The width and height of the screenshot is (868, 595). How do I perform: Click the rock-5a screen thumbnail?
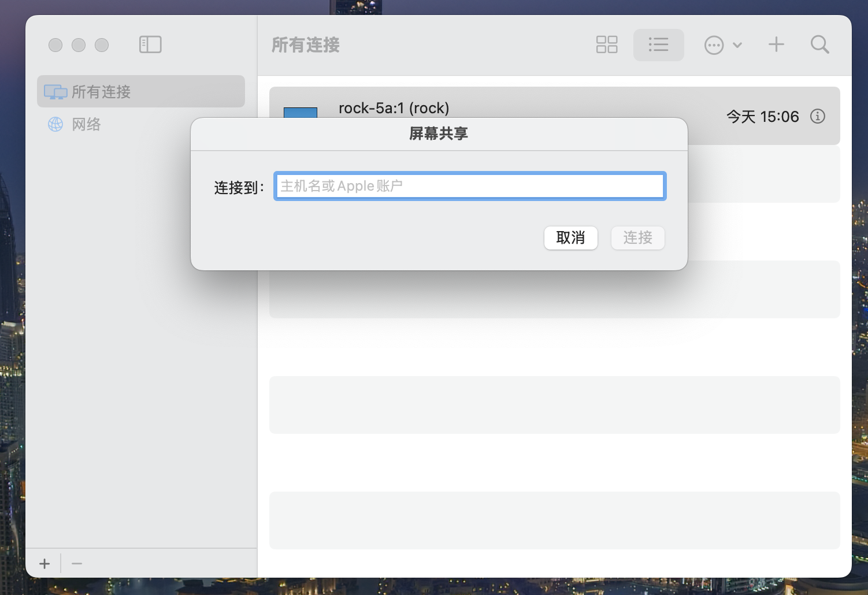click(300, 112)
